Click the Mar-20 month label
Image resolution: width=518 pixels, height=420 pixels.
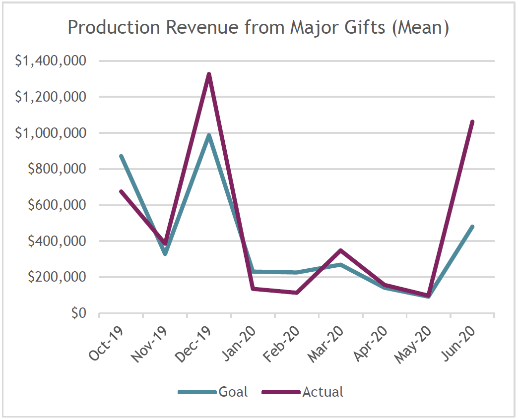[x=325, y=345]
